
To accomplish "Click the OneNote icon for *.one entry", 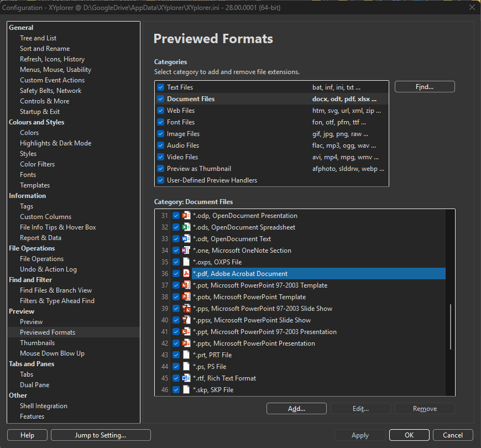I will (186, 251).
